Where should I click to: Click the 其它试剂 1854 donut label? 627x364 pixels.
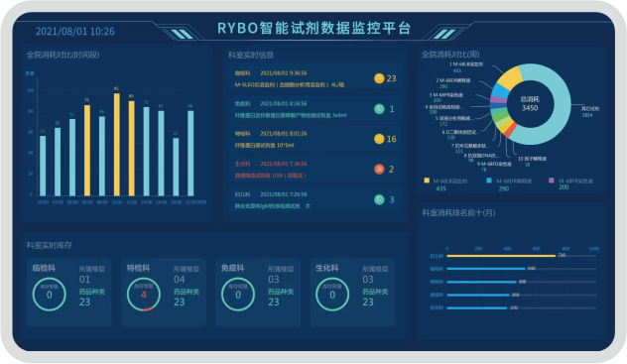[590, 111]
